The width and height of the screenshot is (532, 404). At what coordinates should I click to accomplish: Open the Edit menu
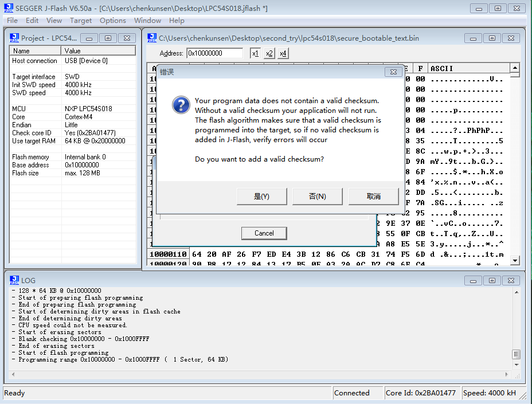(x=32, y=21)
